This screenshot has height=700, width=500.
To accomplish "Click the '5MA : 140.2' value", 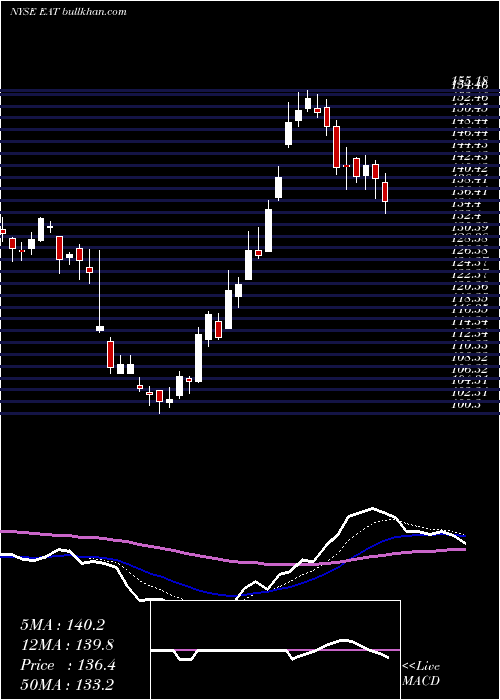I will (x=62, y=625).
